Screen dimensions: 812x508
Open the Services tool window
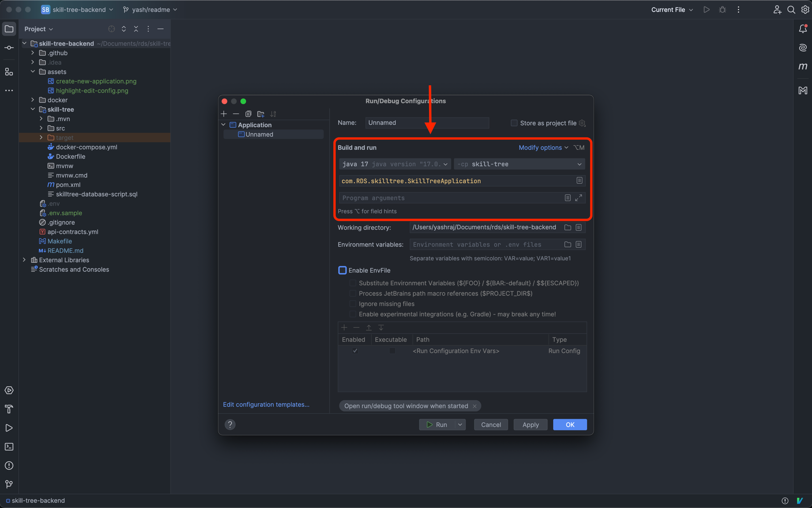pos(9,390)
